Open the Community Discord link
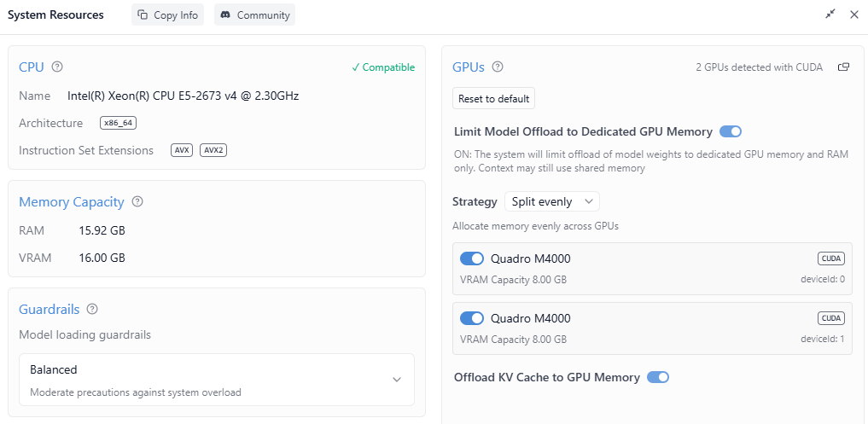868x424 pixels. tap(254, 15)
